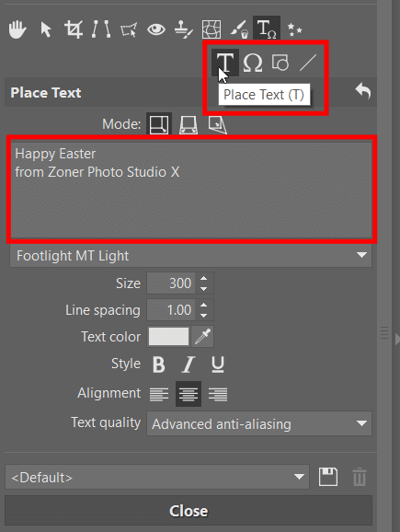Select the third Mode skew option
Screen dimensions: 400x532
[217, 124]
